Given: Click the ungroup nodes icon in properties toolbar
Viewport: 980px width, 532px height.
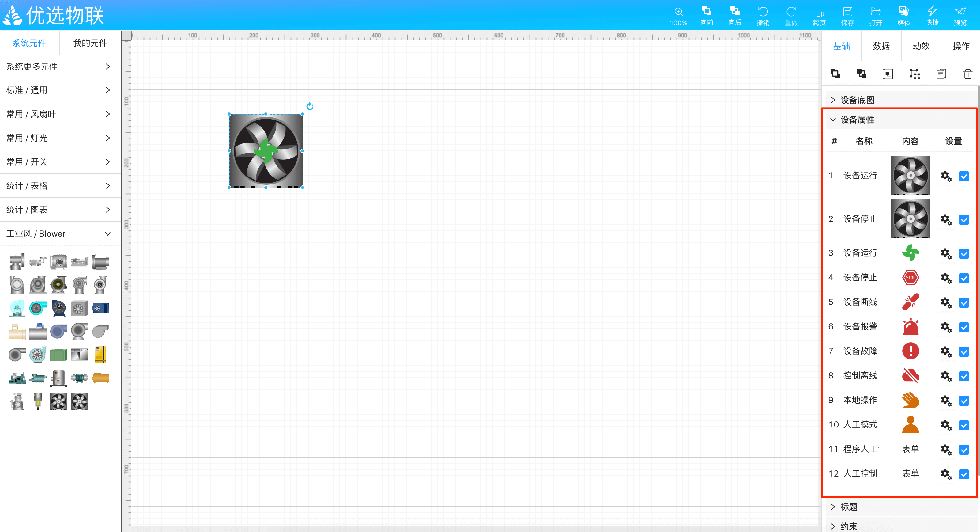Looking at the screenshot, I should click(914, 74).
